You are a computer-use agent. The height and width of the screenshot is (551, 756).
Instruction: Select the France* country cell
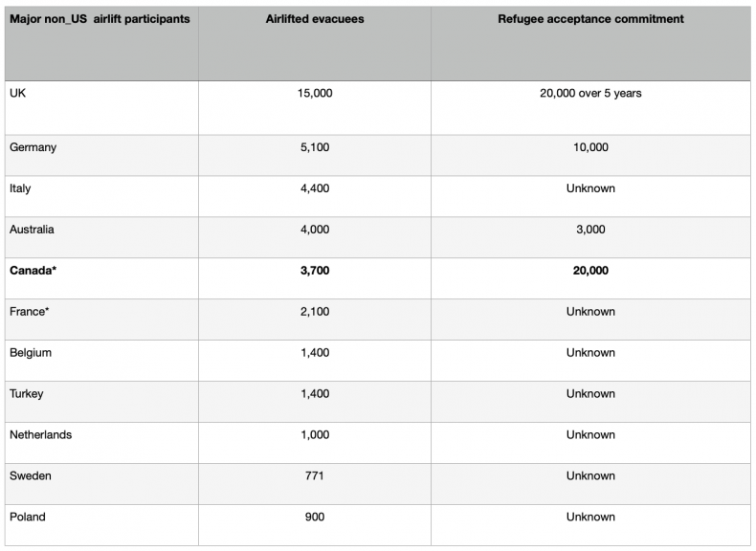pyautogui.click(x=31, y=313)
